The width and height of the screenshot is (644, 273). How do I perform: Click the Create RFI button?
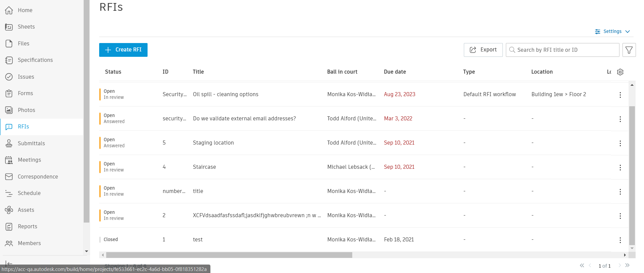coord(123,50)
